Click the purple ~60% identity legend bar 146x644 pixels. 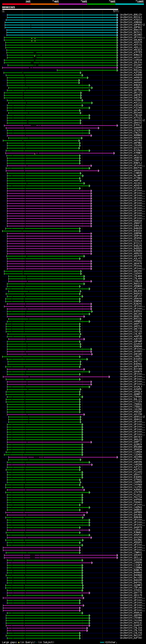73,4
